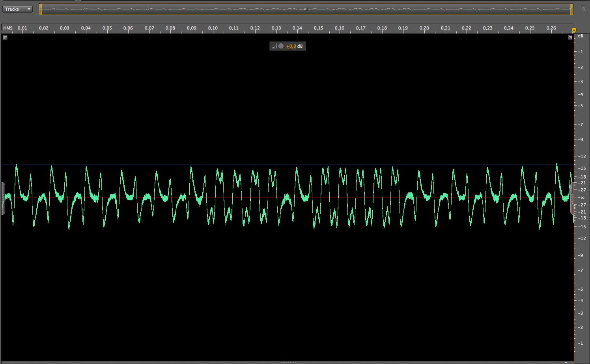The height and width of the screenshot is (364, 590).
Task: Open the Tracks dropdown
Action: click(17, 9)
